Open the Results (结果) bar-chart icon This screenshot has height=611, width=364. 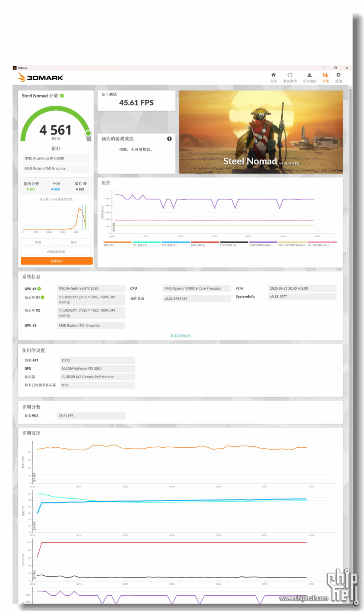pyautogui.click(x=325, y=75)
